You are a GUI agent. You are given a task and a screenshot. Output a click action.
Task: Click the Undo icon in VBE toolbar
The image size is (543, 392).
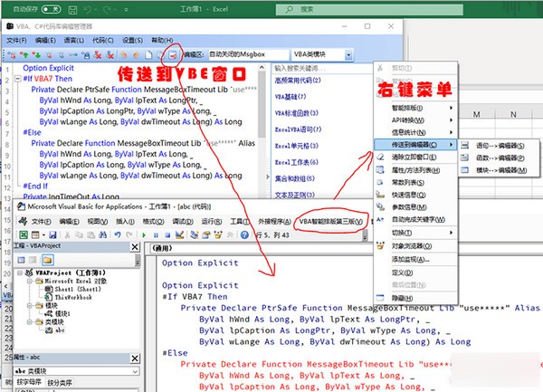118,234
